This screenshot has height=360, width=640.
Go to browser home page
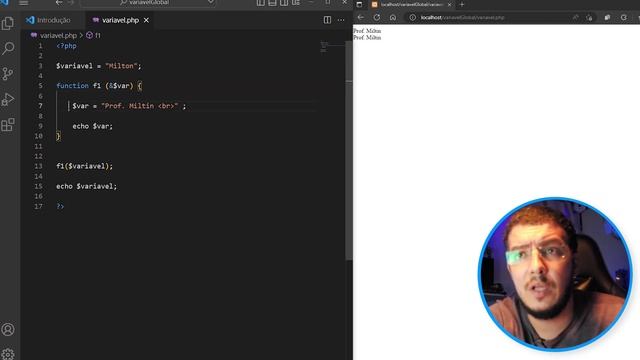pyautogui.click(x=393, y=18)
